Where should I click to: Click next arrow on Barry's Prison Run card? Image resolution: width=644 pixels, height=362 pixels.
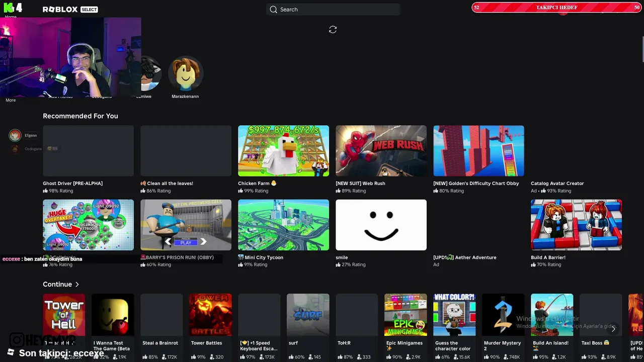point(203,242)
